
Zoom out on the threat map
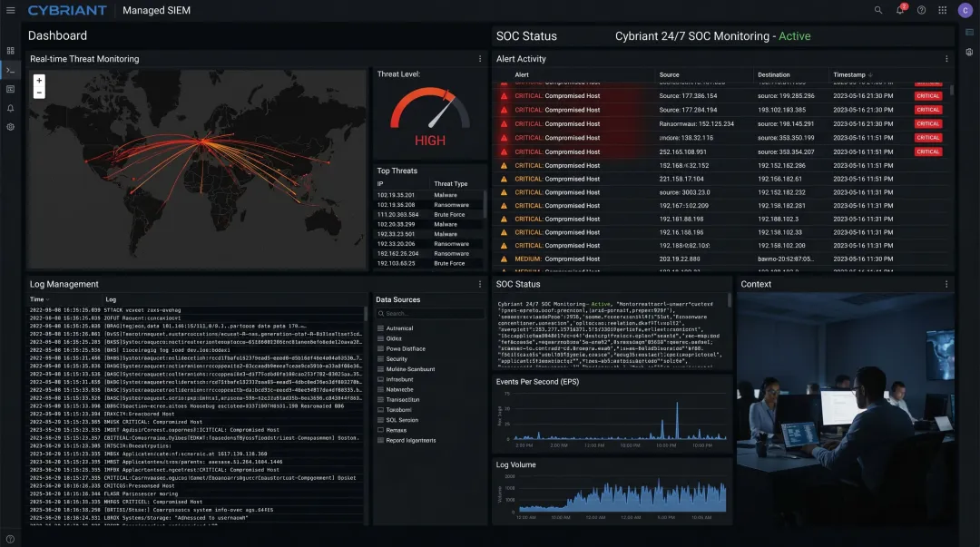point(39,93)
